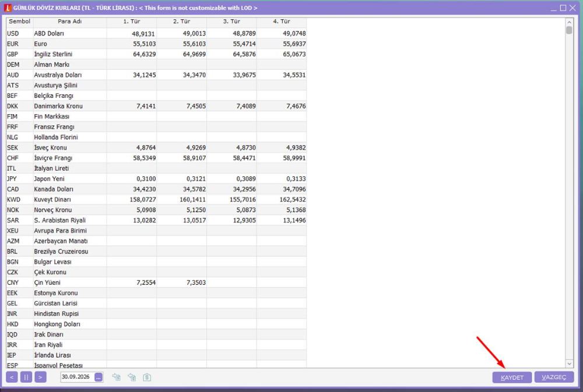Select the CHF 4. Tür value 58,9991
Image resolution: width=583 pixels, height=392 pixels.
(294, 158)
